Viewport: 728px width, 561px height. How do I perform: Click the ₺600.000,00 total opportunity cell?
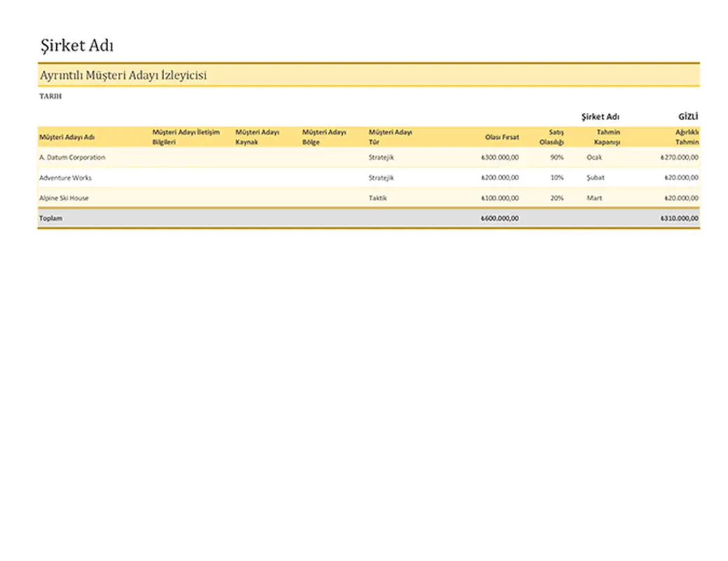coord(499,218)
